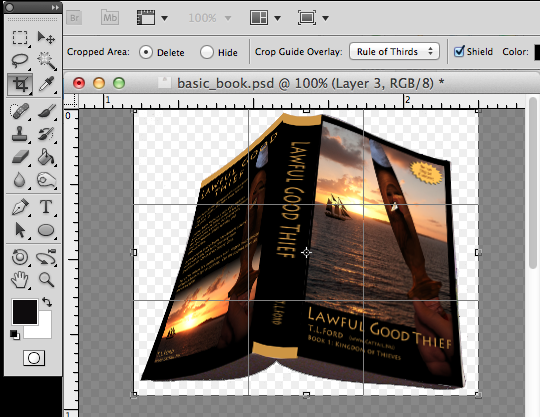Open the Rule of Thirds overlay dropdown
The image size is (540, 417).
394,52
